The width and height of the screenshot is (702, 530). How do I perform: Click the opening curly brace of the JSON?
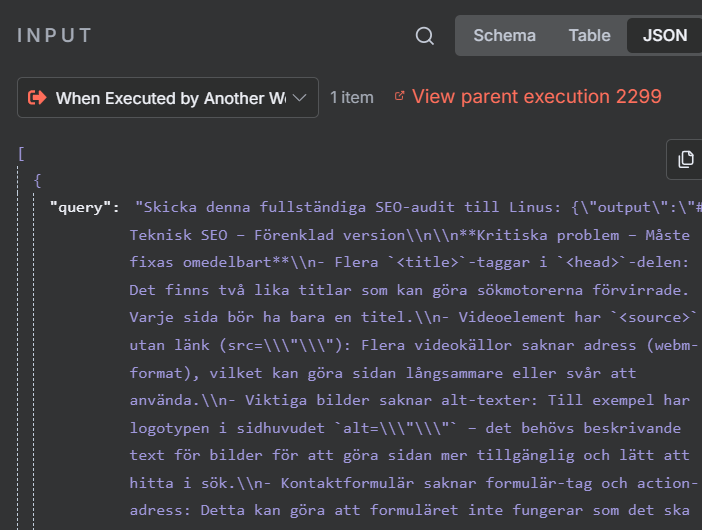(x=37, y=181)
